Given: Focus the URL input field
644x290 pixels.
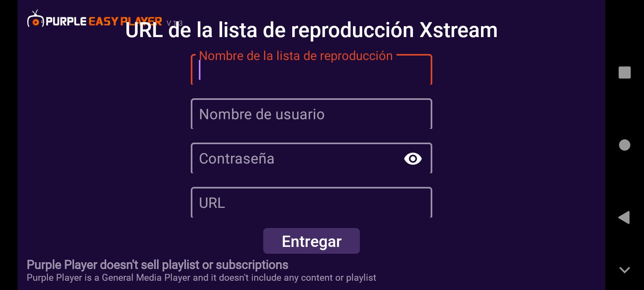Looking at the screenshot, I should click(x=312, y=203).
